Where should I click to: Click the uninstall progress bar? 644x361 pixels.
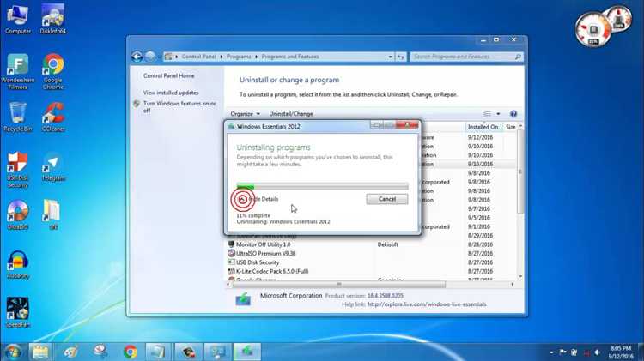322,186
